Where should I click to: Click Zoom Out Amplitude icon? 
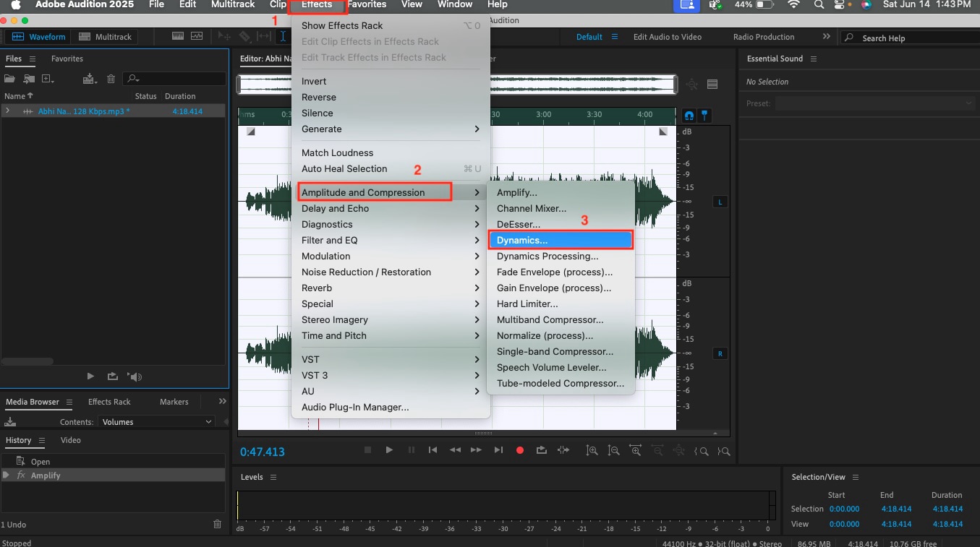[614, 450]
